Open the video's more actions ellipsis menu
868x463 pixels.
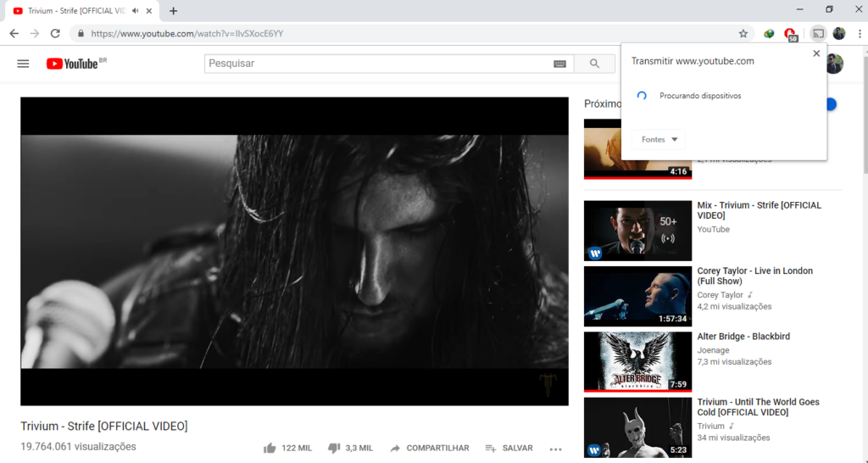(555, 449)
